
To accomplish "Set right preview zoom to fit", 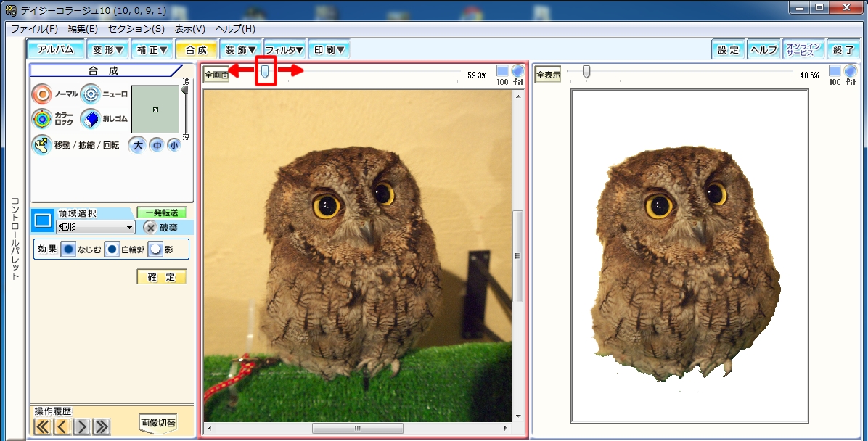I will click(x=849, y=73).
